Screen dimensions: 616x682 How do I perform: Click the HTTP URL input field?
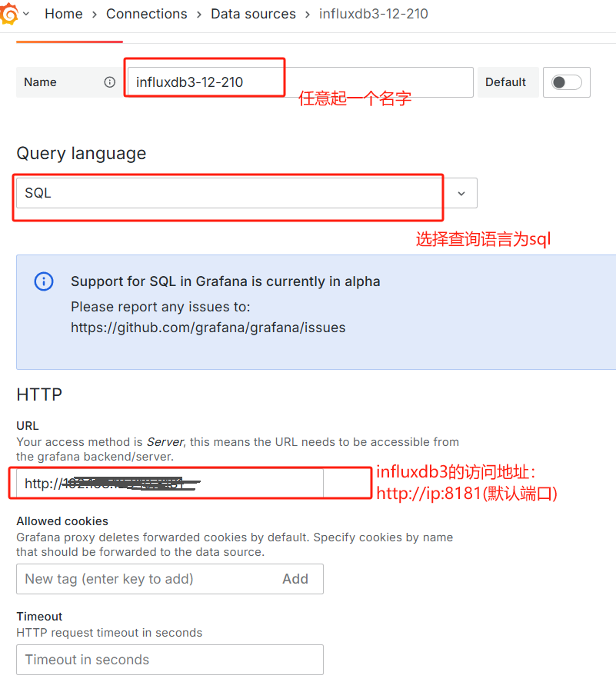click(170, 483)
